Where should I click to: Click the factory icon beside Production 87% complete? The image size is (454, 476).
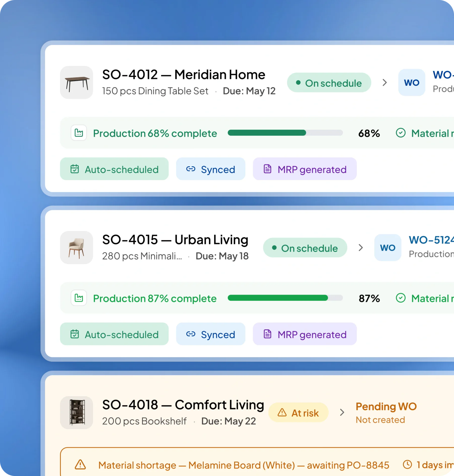point(79,298)
